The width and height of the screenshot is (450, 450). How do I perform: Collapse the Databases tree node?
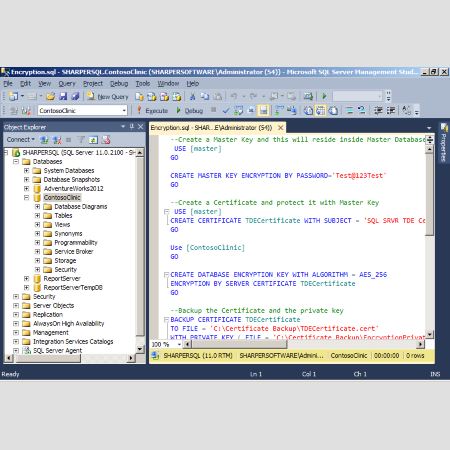[16, 162]
